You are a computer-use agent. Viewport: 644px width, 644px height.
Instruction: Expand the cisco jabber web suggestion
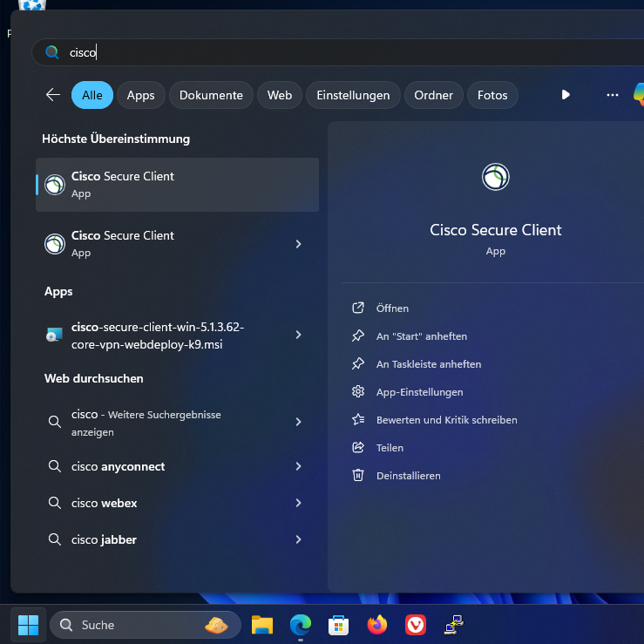coord(298,539)
